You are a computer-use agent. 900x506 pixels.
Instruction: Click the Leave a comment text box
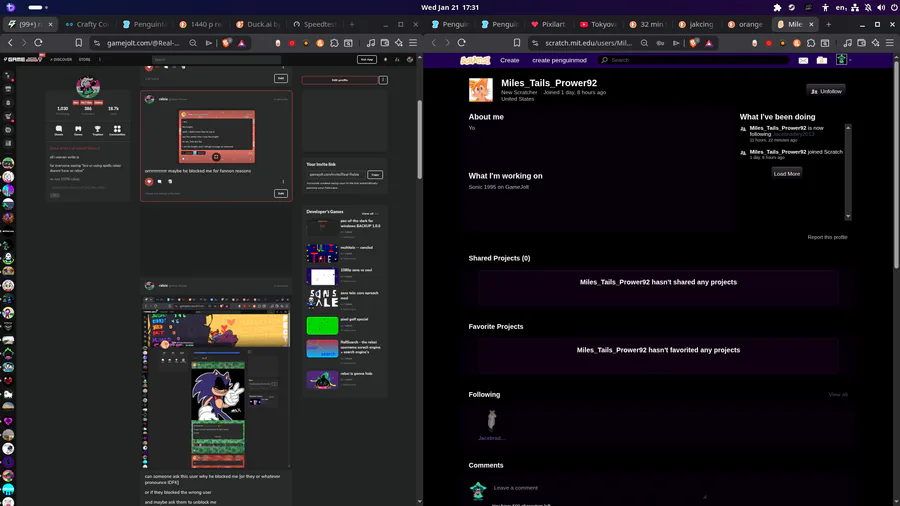click(x=599, y=489)
